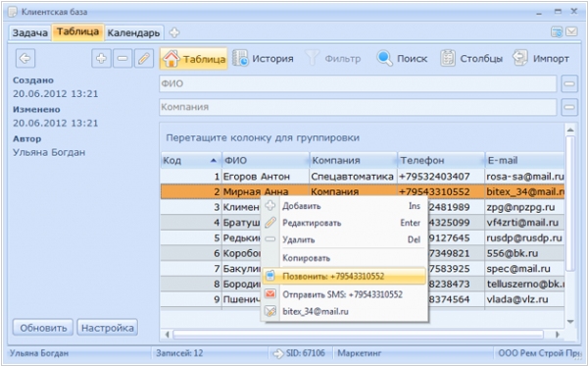Click the back arrow button
588x366 pixels.
tap(25, 58)
